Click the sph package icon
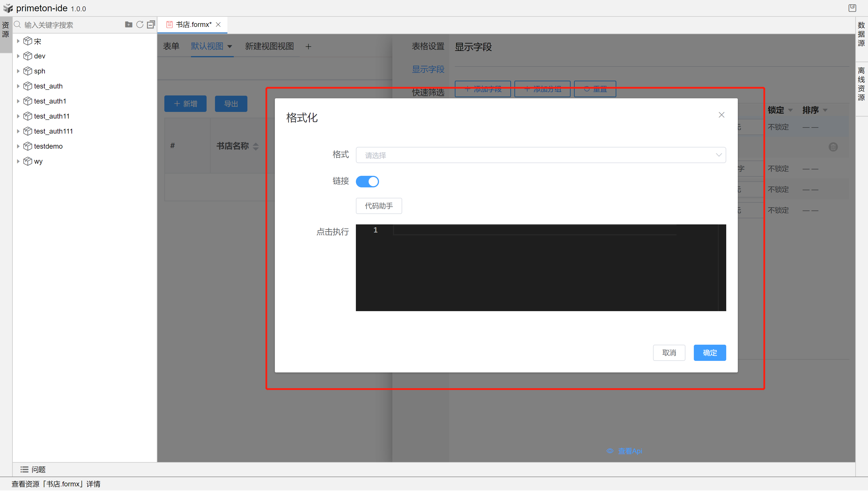Screen dimensions: 868x491 (28, 71)
